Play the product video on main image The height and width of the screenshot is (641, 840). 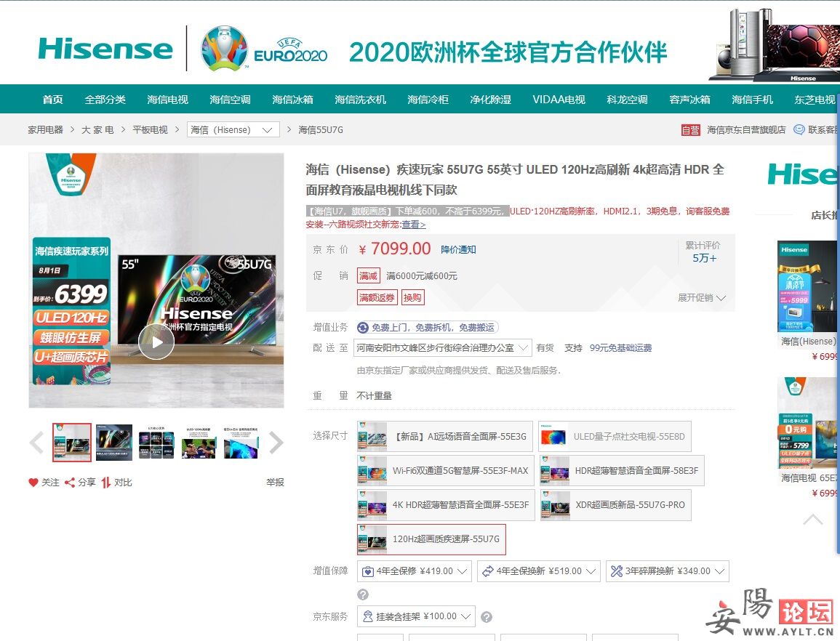click(156, 342)
